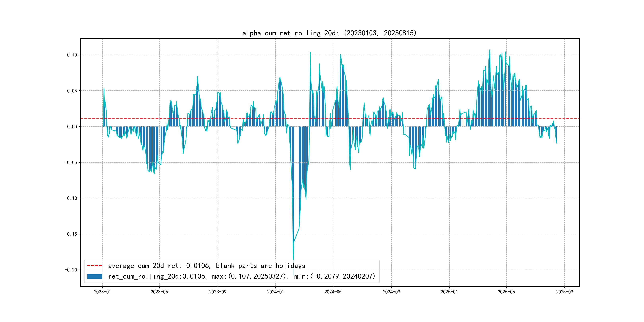Click the 2025-01 x-axis label

pyautogui.click(x=449, y=292)
